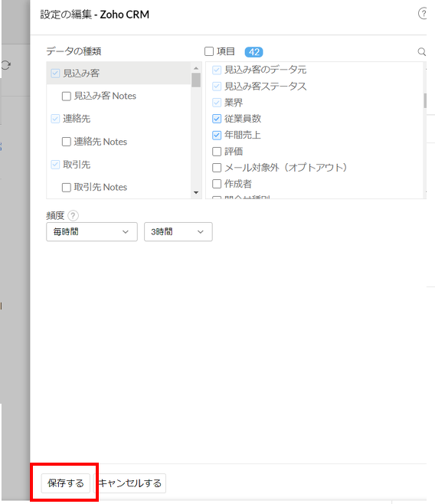Click the down arrow of data type scrollbar
The height and width of the screenshot is (504, 435).
click(x=196, y=193)
